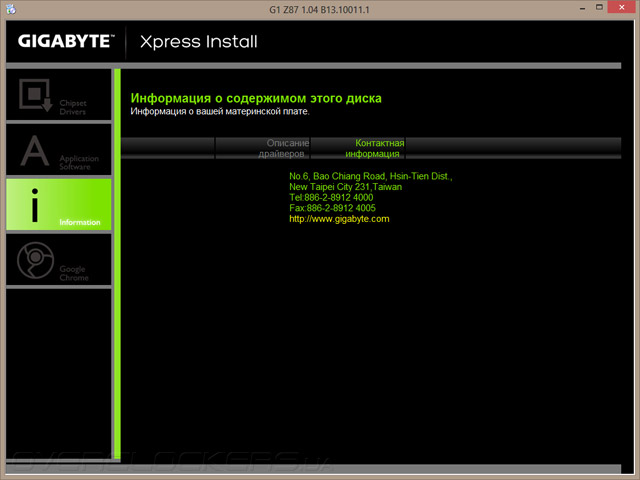Screen dimensions: 640x480
Task: Open the Google Chrome section
Action: point(59,260)
